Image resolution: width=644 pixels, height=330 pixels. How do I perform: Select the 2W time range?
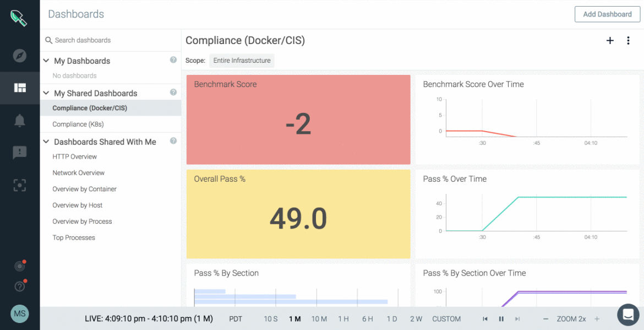coord(416,318)
